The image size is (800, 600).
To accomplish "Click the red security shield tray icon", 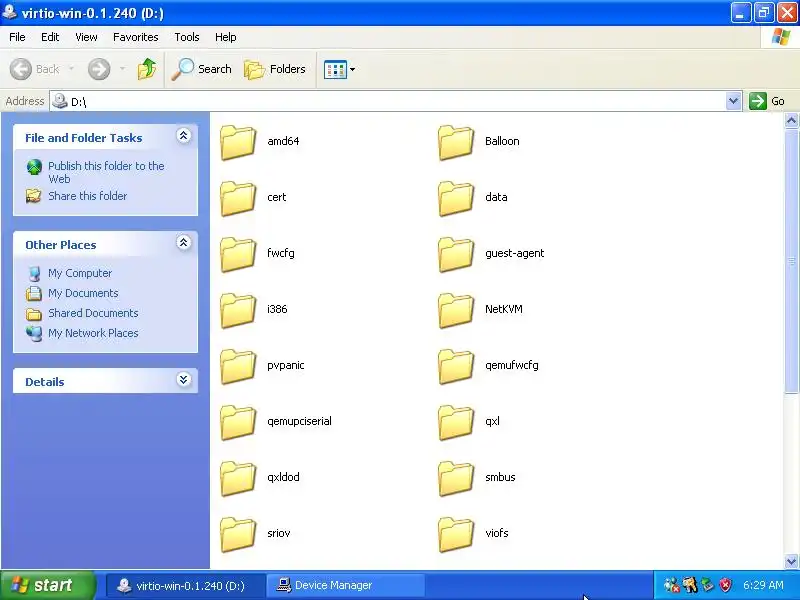I will click(x=725, y=585).
